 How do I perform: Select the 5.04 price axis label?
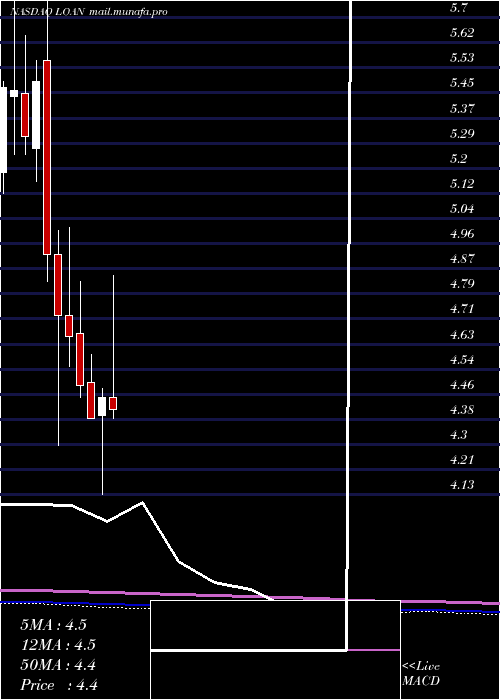[462, 208]
